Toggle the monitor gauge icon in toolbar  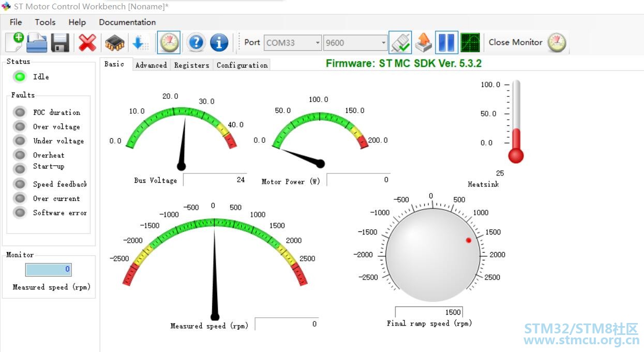pyautogui.click(x=169, y=42)
